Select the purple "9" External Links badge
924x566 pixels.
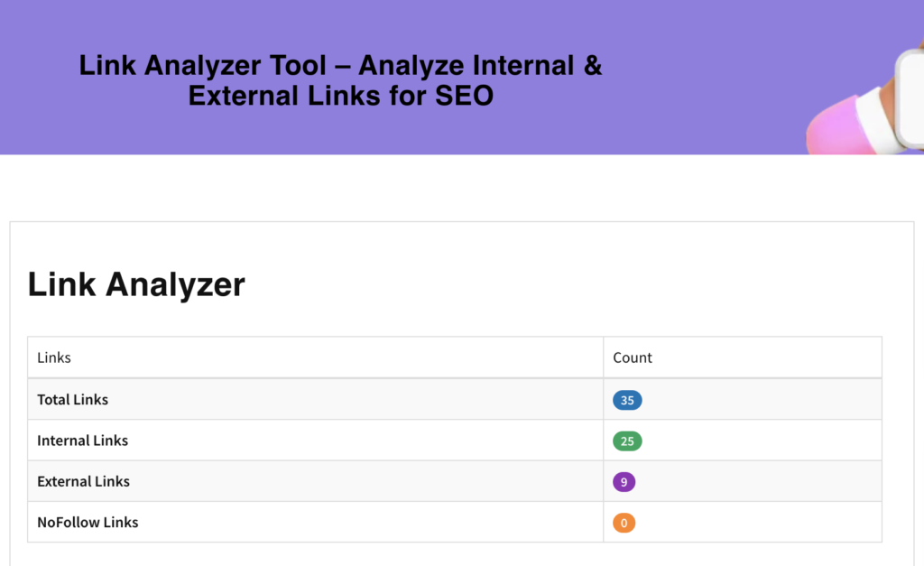coord(624,481)
